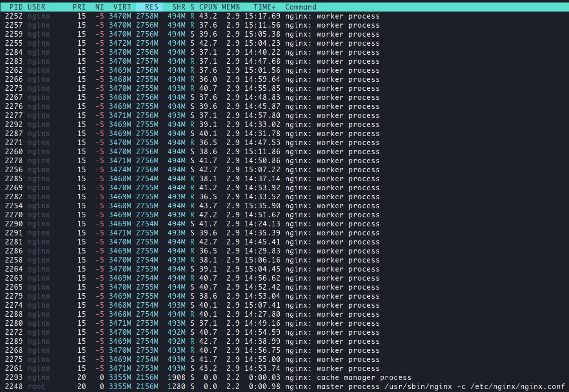Select process row with PID 2265
The image size is (569, 392).
[x=284, y=287]
